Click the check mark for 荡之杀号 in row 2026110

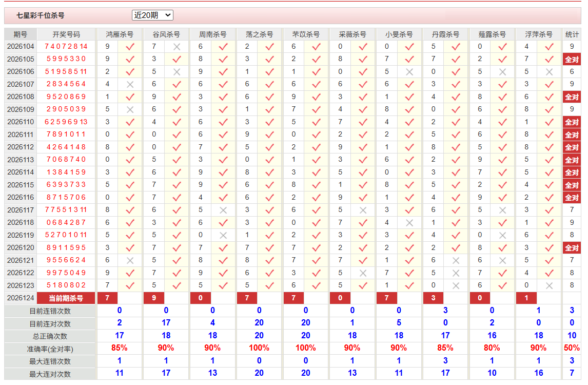coord(269,122)
